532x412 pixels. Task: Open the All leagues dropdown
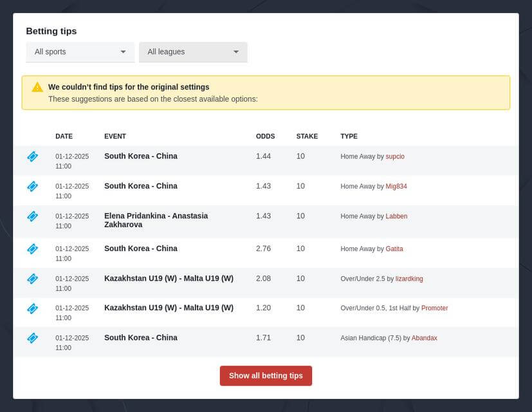[193, 51]
